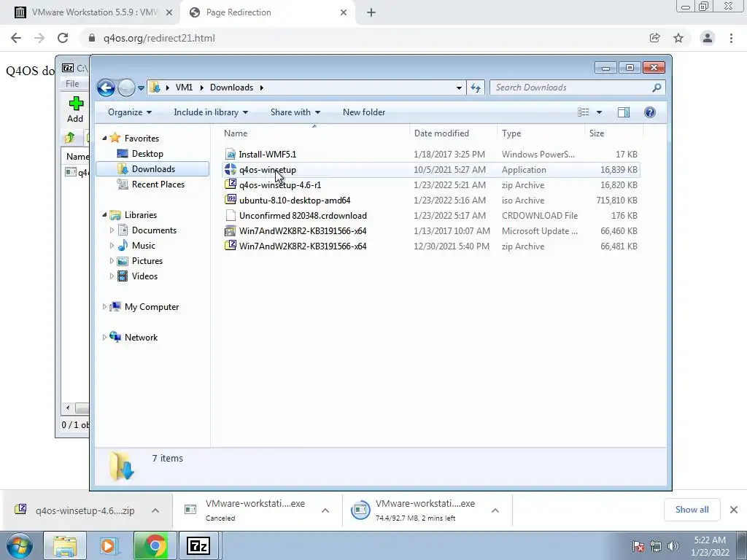Select Unconfirmed 820348.crdownload file
747x560 pixels.
303,216
